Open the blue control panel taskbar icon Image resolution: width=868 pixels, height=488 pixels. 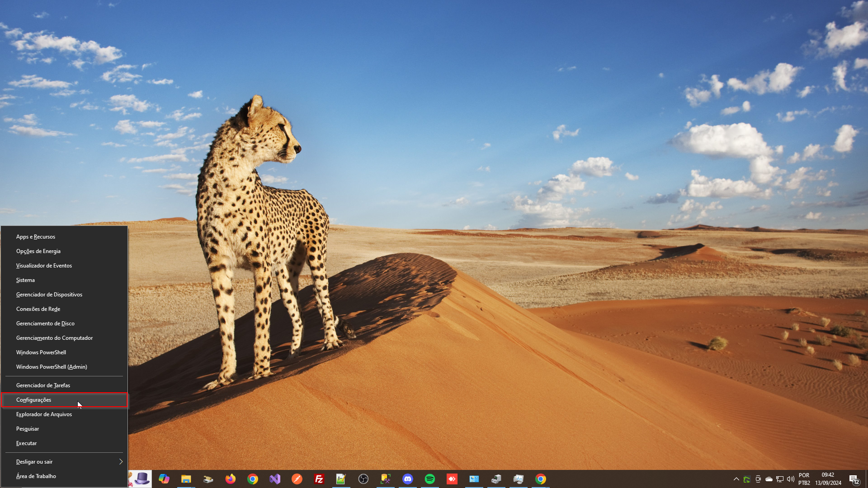(474, 479)
